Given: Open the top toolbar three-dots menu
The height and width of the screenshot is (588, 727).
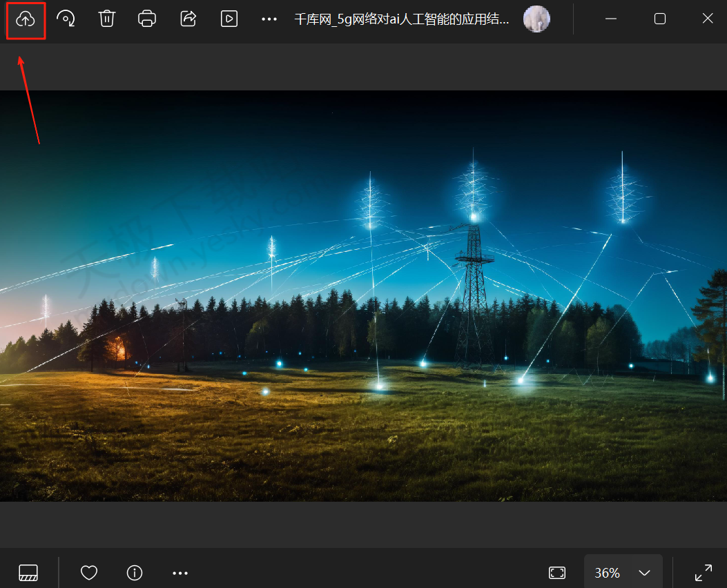Looking at the screenshot, I should point(269,19).
